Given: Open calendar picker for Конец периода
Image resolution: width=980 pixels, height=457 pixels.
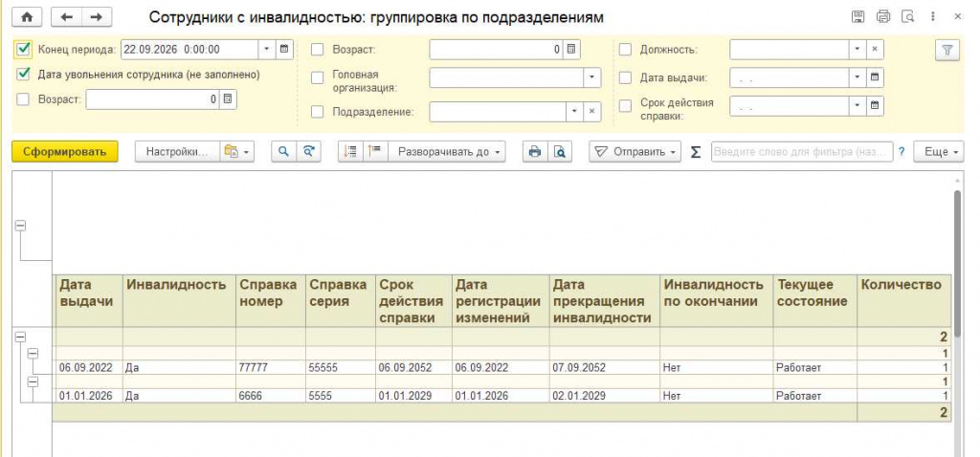Looking at the screenshot, I should click(284, 49).
